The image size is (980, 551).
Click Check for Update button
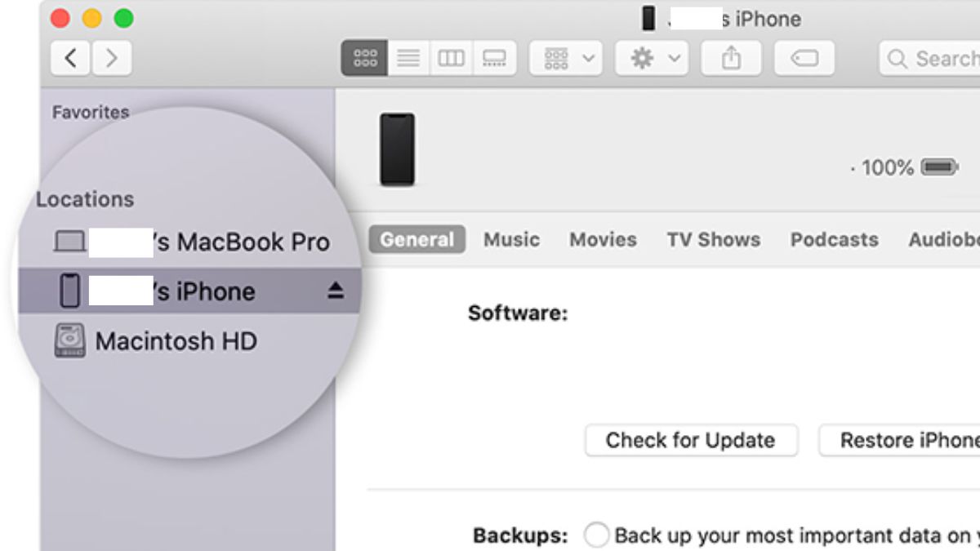691,440
